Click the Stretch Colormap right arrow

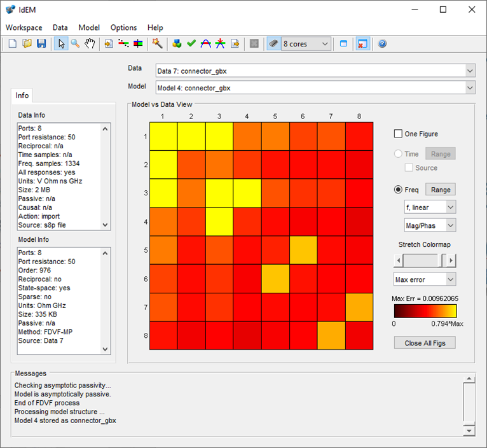(x=451, y=260)
